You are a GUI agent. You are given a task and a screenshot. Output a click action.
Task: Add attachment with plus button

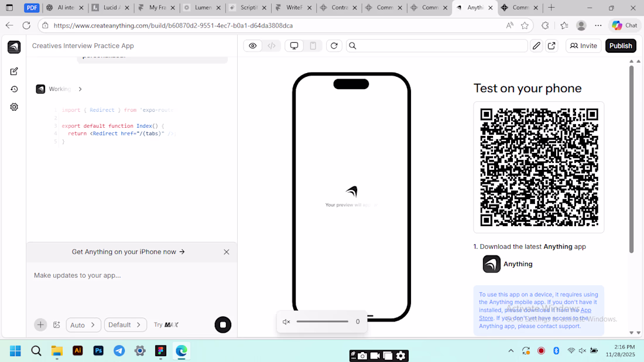point(40,325)
